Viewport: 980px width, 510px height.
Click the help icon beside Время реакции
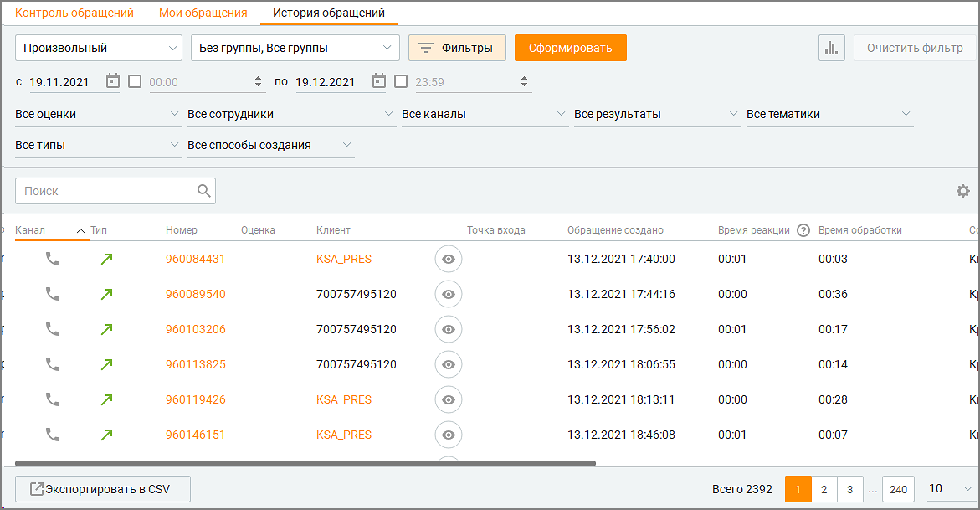(x=803, y=230)
